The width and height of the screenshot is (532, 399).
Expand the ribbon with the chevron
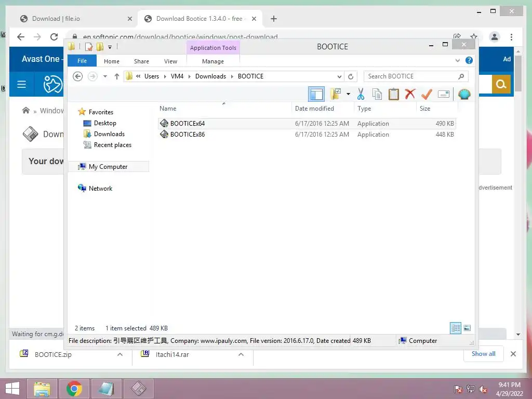coord(457,61)
